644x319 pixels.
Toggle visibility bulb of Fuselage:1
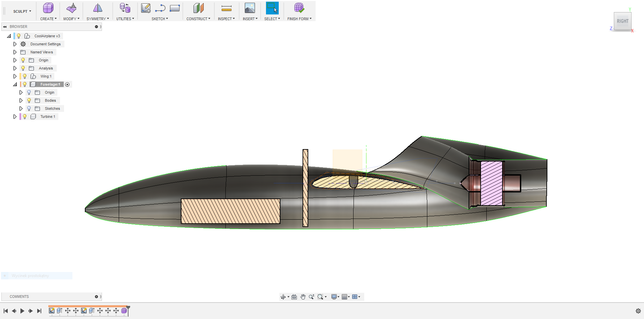click(24, 84)
